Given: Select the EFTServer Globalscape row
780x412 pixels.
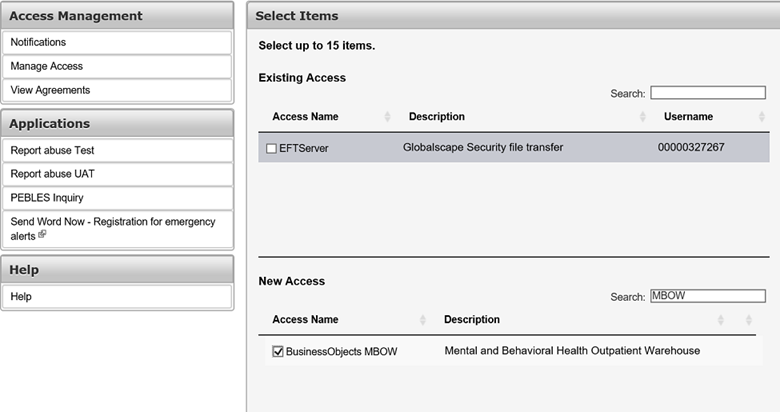Looking at the screenshot, I should coord(513,147).
